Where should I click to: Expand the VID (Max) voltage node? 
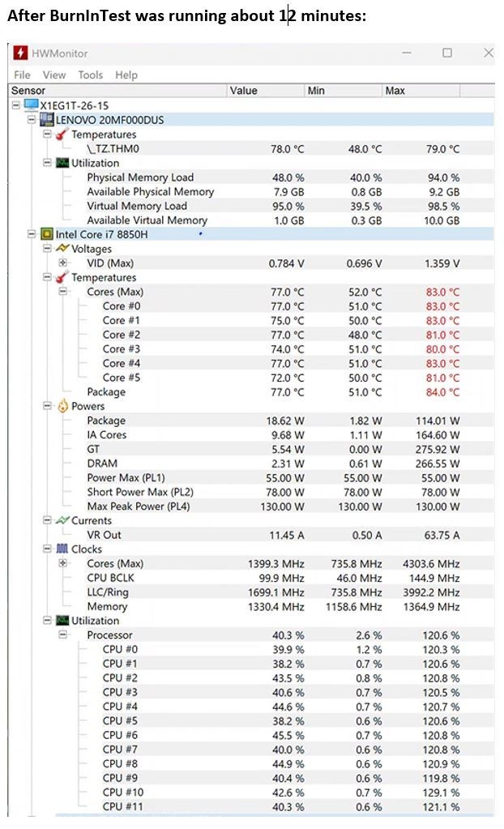coord(62,263)
